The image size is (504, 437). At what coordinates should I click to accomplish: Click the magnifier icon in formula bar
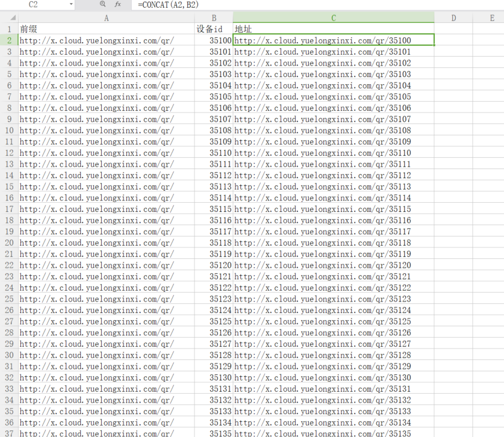click(102, 4)
